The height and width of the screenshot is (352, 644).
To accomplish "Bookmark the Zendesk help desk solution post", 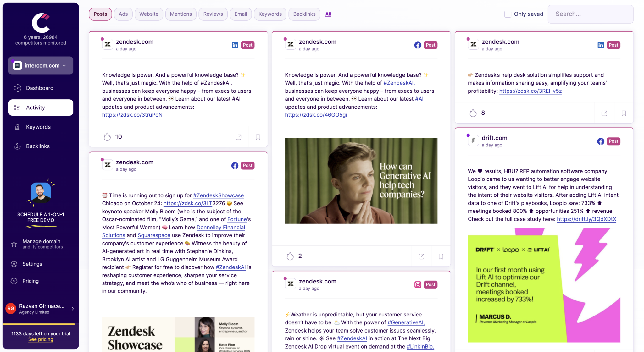I will coord(624,113).
